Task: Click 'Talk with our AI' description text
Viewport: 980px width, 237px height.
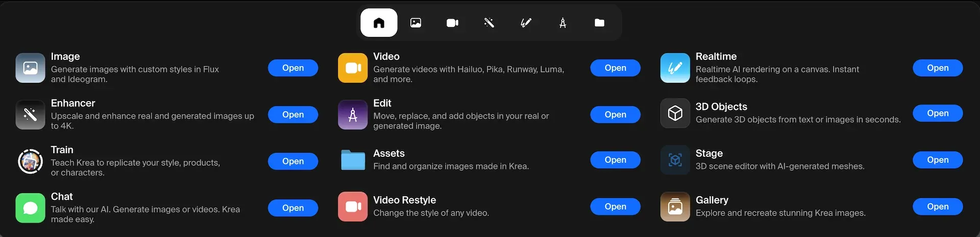Action: coord(145,214)
